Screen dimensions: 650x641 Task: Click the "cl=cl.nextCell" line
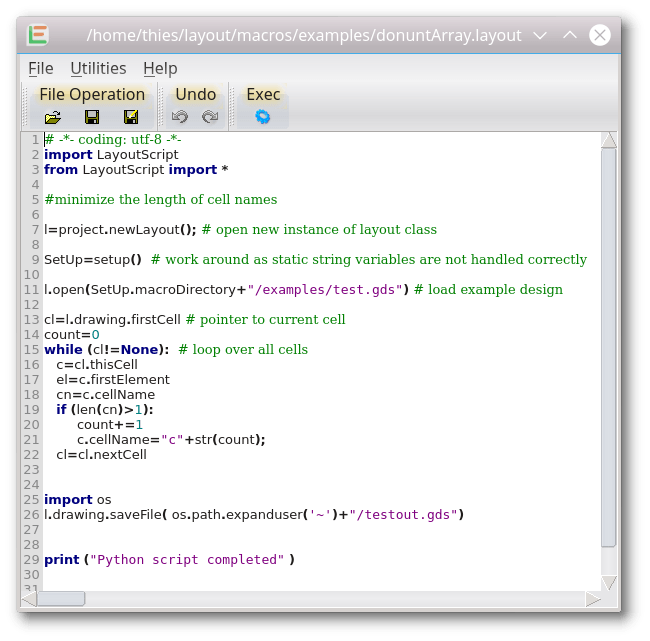pos(102,454)
